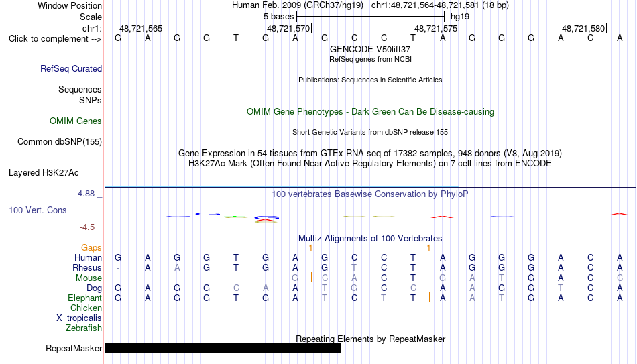
Task: Click 'Multiz Alignments of 100 Vertebrates' title
Action: pyautogui.click(x=370, y=239)
